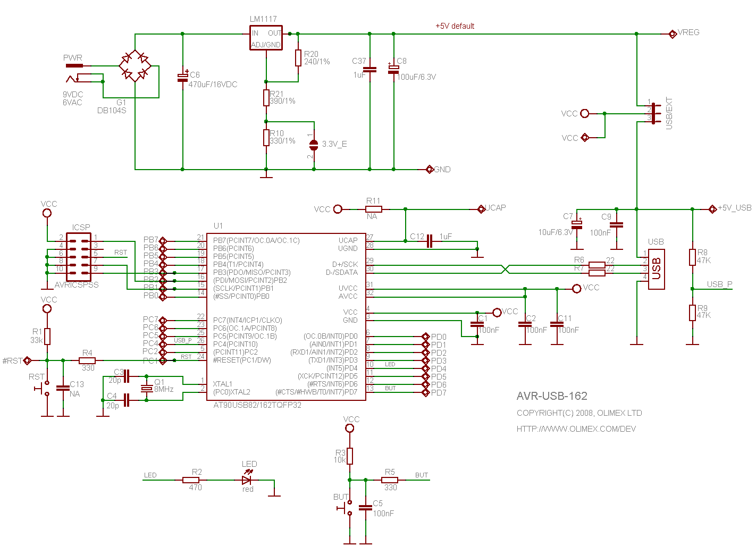Select the 3.3V_E solder jumper

pyautogui.click(x=314, y=144)
